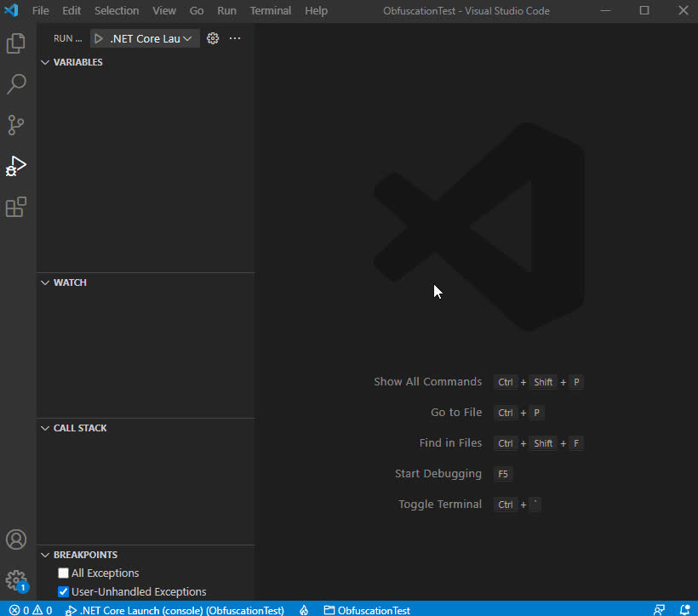Open the Terminal menu
Viewport: 698px width, 616px height.
(270, 10)
